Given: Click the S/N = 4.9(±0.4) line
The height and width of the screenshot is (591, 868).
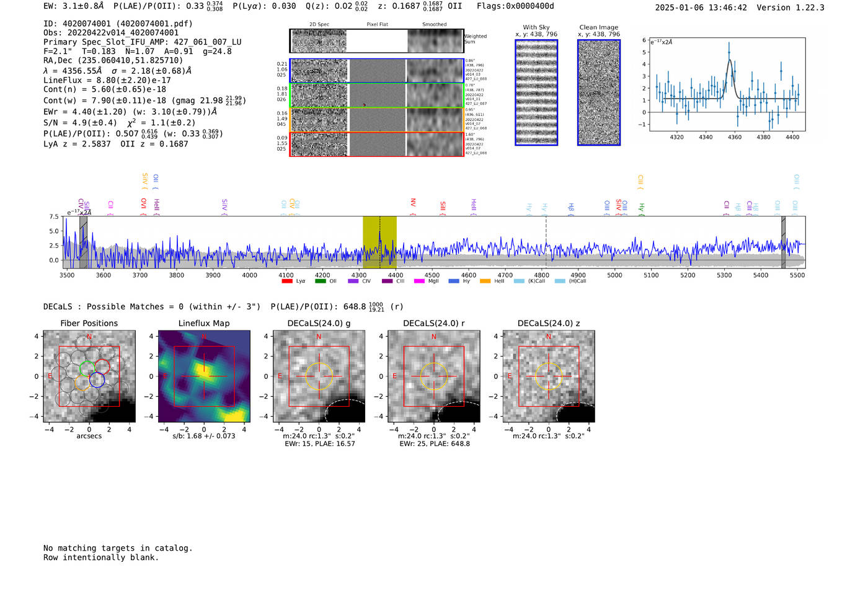Looking at the screenshot, I should (x=120, y=123).
